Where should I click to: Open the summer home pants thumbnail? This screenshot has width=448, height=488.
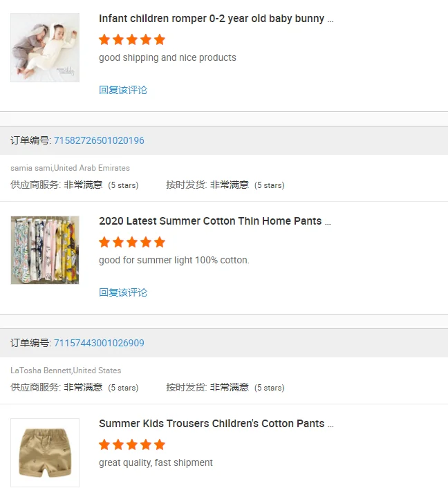[45, 250]
